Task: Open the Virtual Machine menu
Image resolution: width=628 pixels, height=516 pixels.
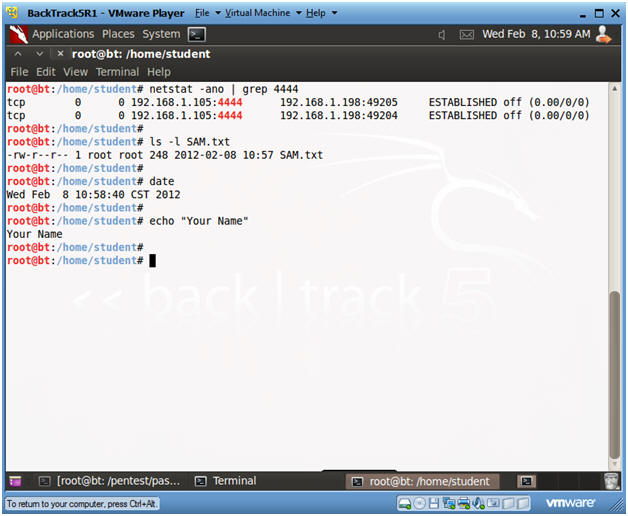Action: click(258, 13)
